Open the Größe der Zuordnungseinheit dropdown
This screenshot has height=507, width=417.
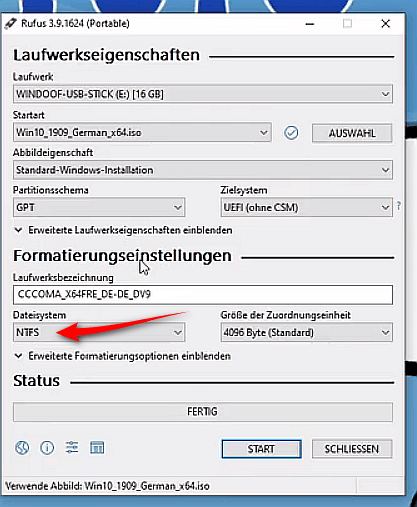306,332
